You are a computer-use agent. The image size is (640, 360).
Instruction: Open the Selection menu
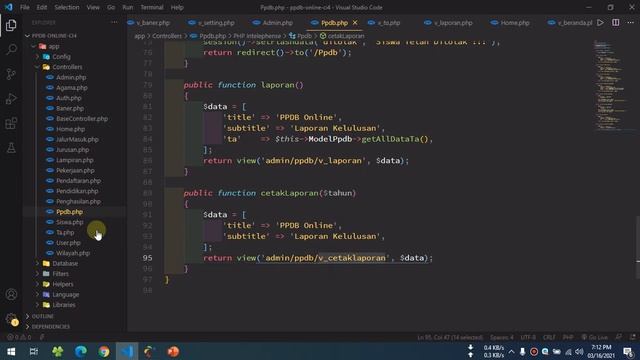(67, 7)
